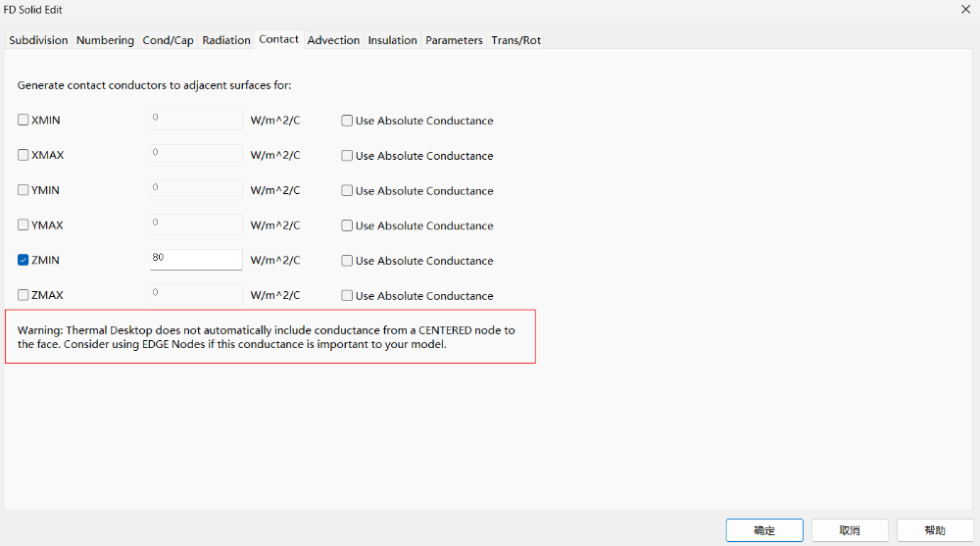Close the FD Solid Edit dialog
This screenshot has width=980, height=546.
coord(965,9)
